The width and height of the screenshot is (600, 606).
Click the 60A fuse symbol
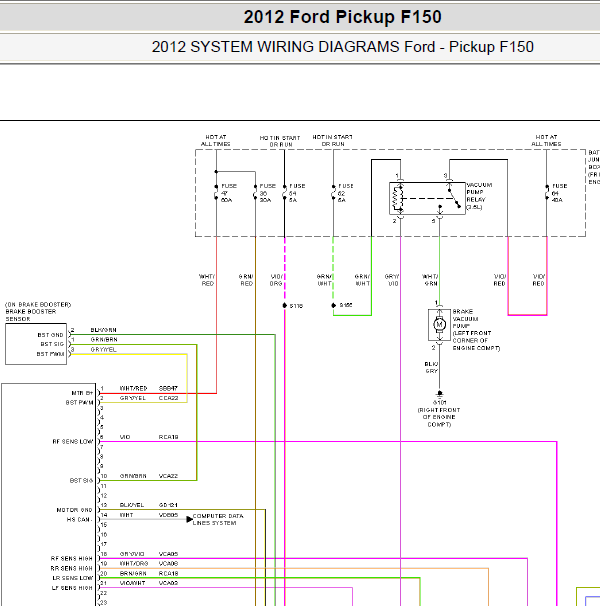217,191
